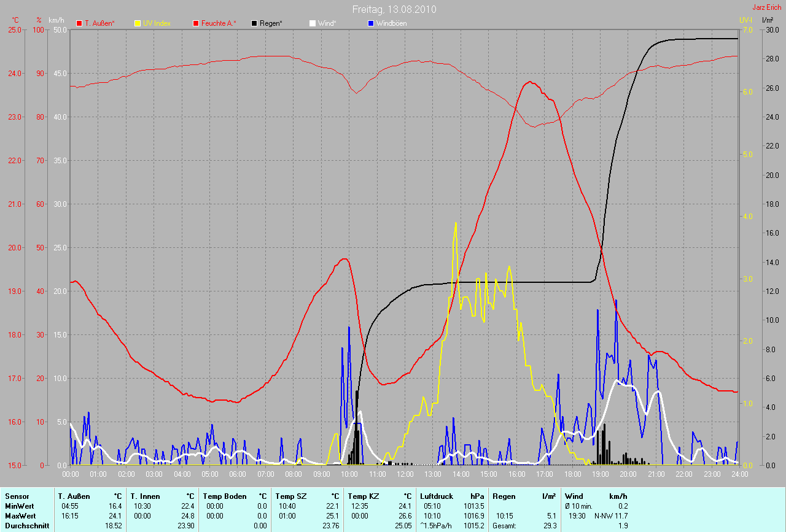This screenshot has height=532, width=786.
Task: Select the Luftdruck column header
Action: (435, 496)
